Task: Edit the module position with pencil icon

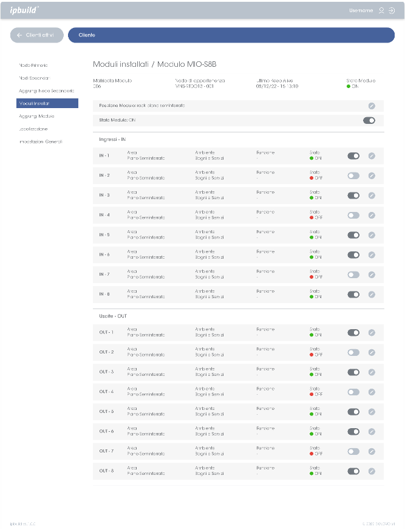Action: pyautogui.click(x=372, y=106)
